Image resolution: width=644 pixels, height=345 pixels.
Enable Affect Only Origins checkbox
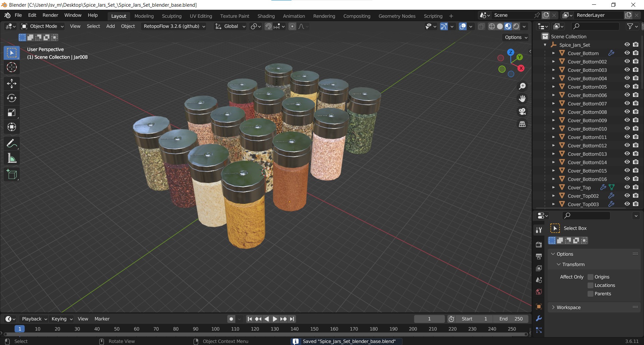591,277
